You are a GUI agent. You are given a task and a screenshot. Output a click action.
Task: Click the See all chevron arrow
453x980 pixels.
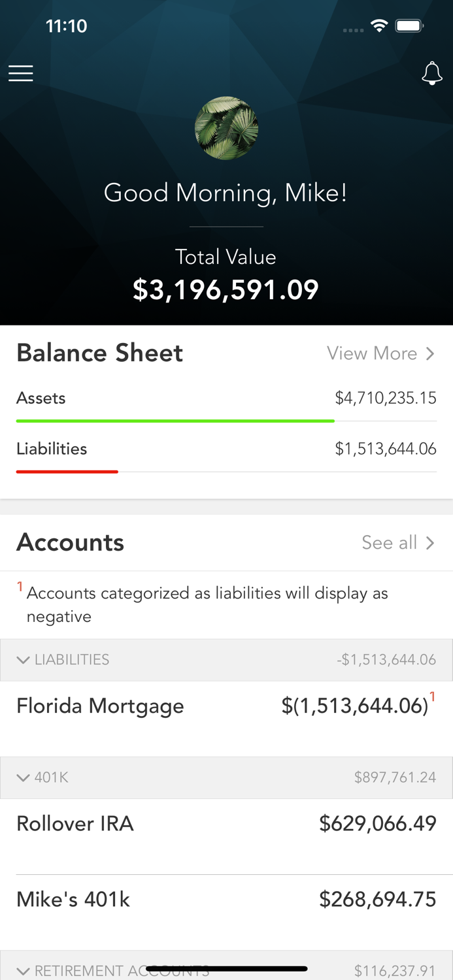point(430,543)
